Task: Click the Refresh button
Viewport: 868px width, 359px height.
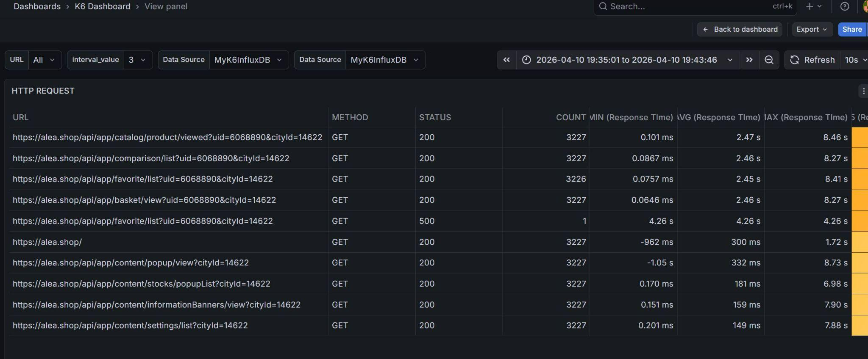Action: pos(812,60)
